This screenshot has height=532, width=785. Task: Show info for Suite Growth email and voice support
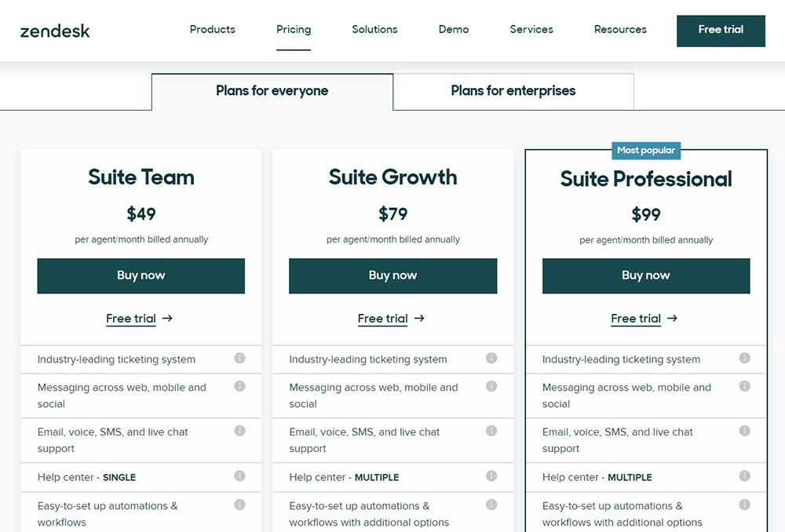pyautogui.click(x=491, y=431)
